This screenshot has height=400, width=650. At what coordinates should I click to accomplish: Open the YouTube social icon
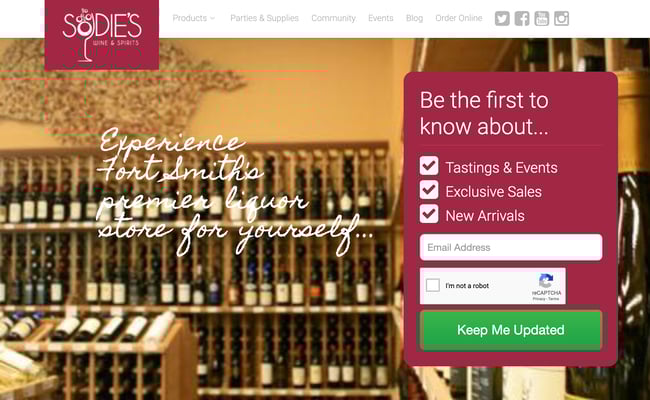click(541, 18)
